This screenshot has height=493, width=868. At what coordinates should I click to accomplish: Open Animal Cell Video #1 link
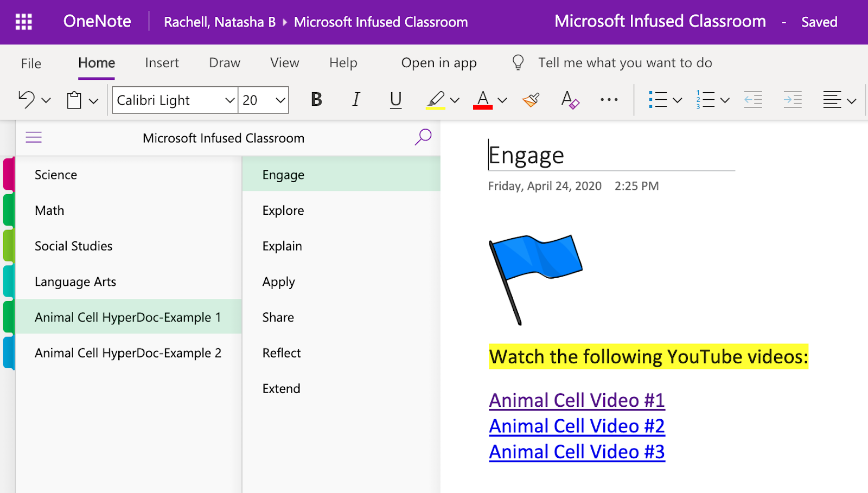click(577, 400)
